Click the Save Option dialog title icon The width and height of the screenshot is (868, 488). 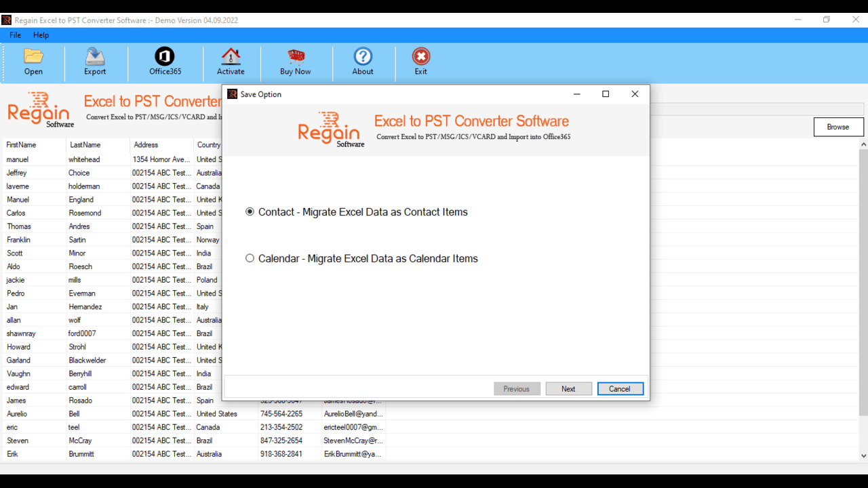232,94
